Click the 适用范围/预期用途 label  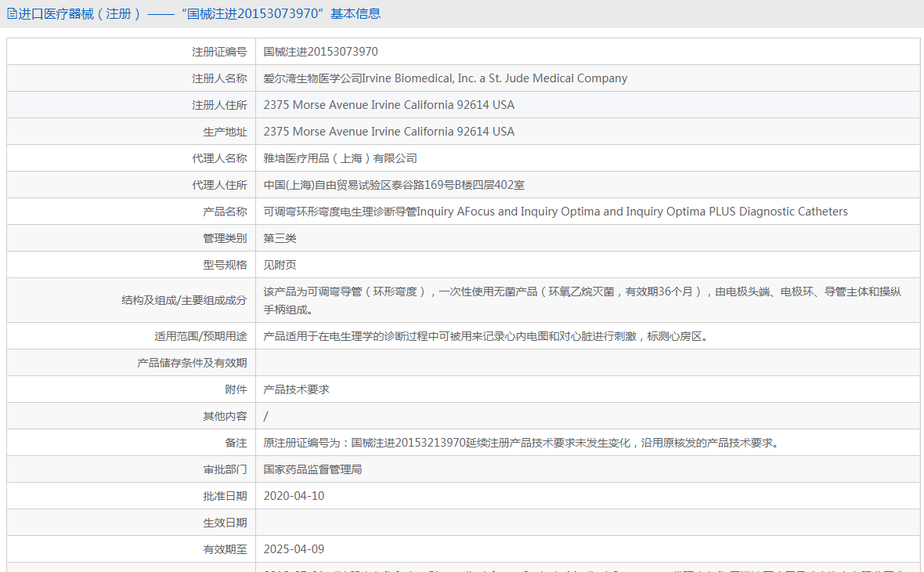pyautogui.click(x=201, y=336)
